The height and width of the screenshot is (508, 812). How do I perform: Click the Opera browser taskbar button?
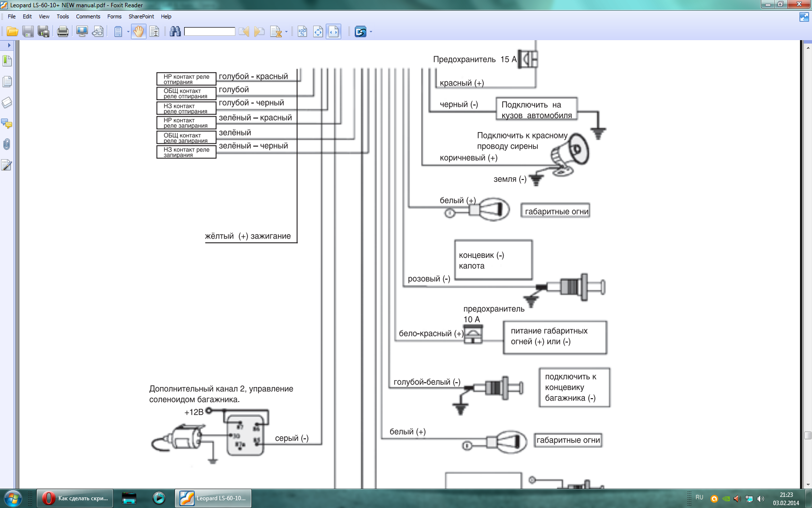[x=75, y=498]
